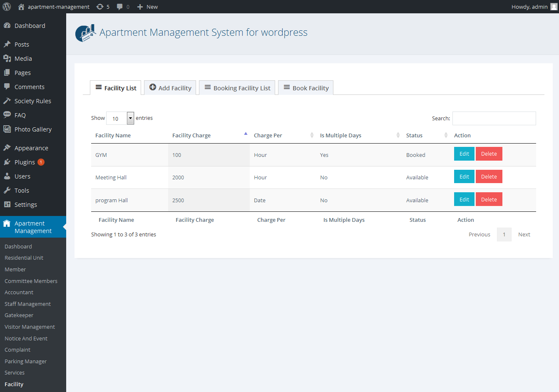Click the FAQ icon in sidebar
Screen dimensions: 559x392
pos(7,115)
